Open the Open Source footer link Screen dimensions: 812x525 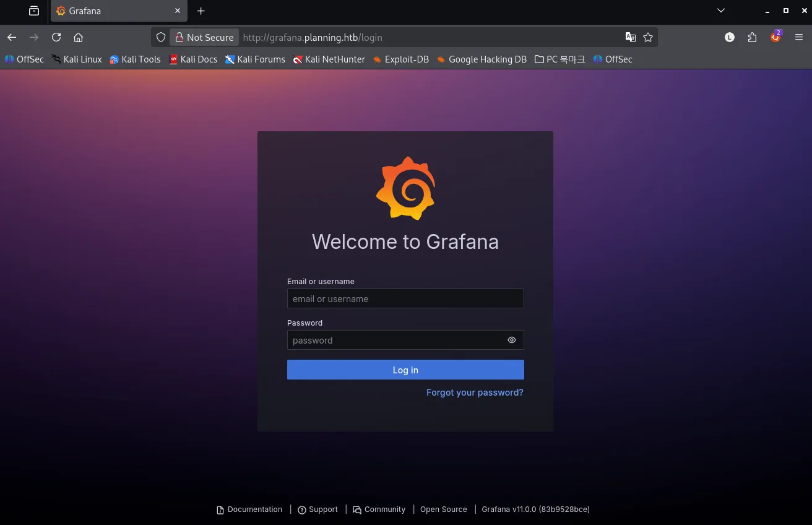[x=444, y=510]
